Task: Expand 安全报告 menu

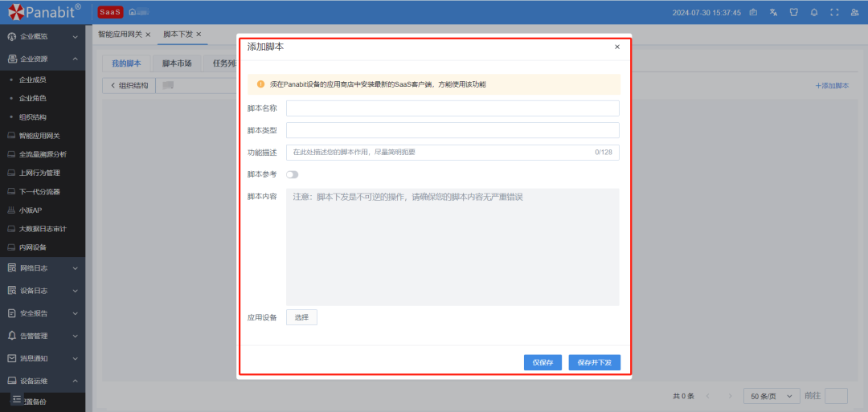Action: [x=43, y=313]
